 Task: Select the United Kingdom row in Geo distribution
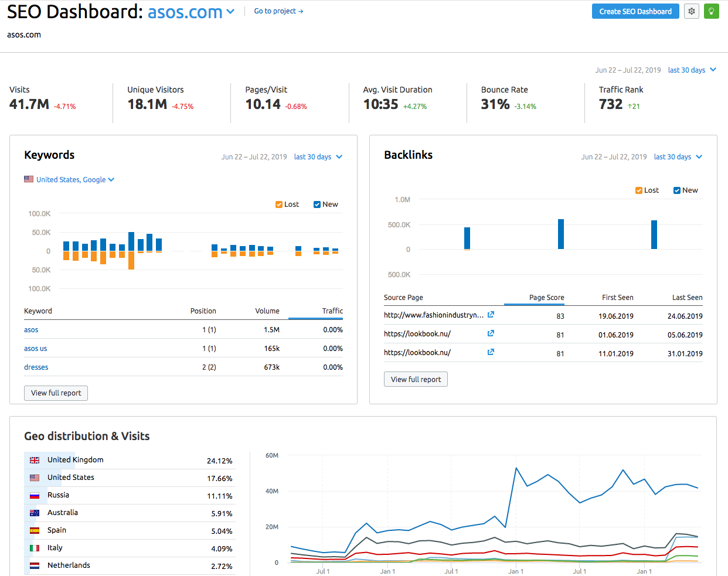130,461
